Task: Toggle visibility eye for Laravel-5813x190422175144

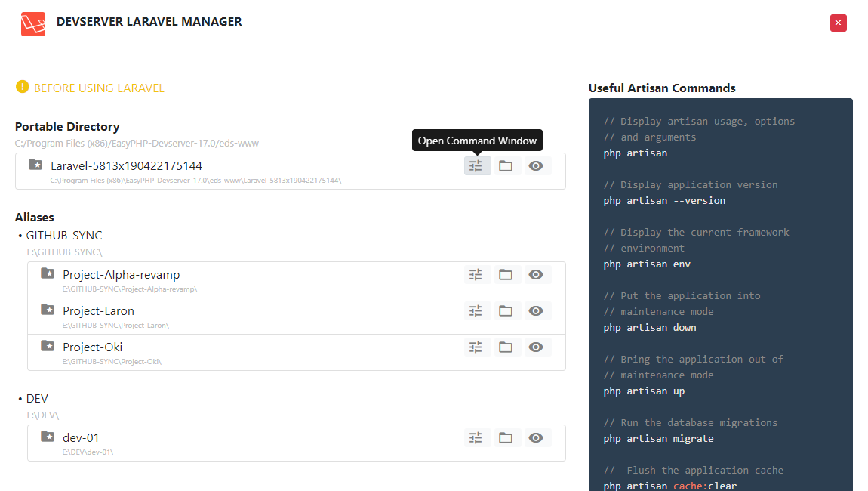Action: [x=536, y=165]
